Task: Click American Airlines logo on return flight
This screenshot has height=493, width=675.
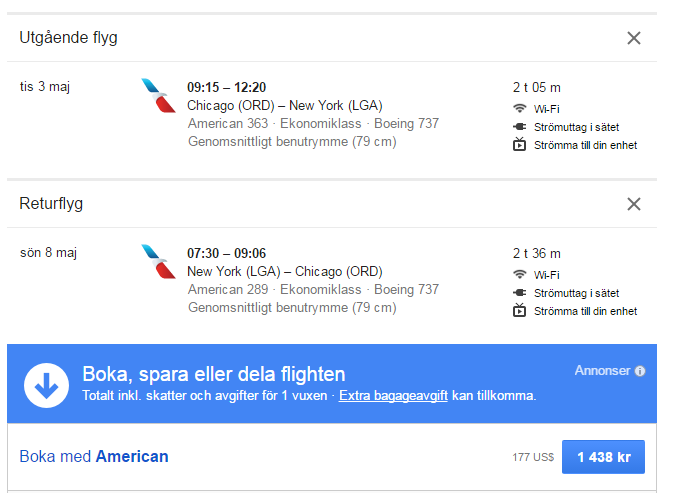Action: [159, 262]
